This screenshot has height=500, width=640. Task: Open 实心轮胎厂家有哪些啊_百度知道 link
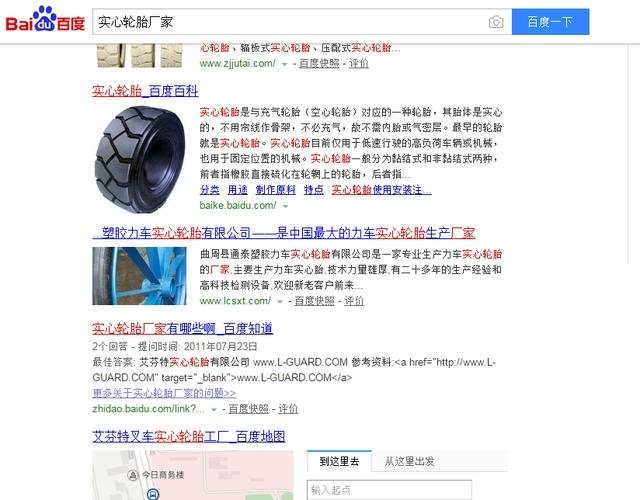pos(182,328)
